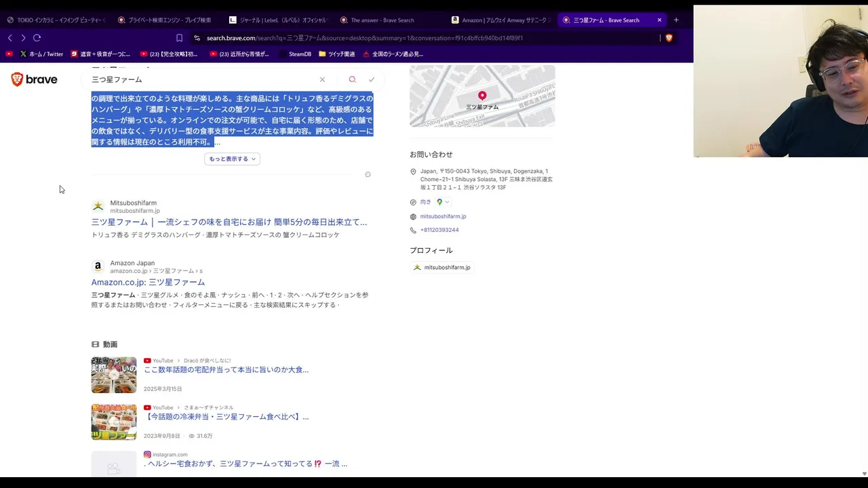
Task: Open the (23)【完全攻略】 YouTube bookmark
Action: (169, 54)
